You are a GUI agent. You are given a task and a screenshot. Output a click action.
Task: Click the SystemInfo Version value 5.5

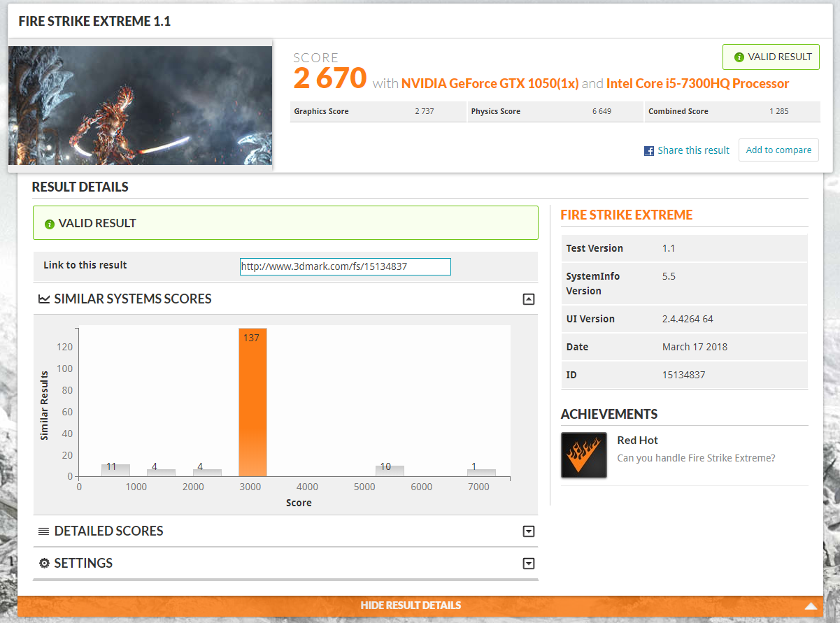pyautogui.click(x=669, y=276)
